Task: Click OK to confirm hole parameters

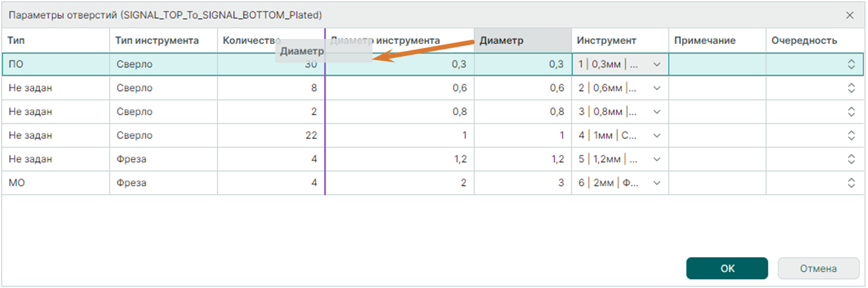Action: point(727,268)
